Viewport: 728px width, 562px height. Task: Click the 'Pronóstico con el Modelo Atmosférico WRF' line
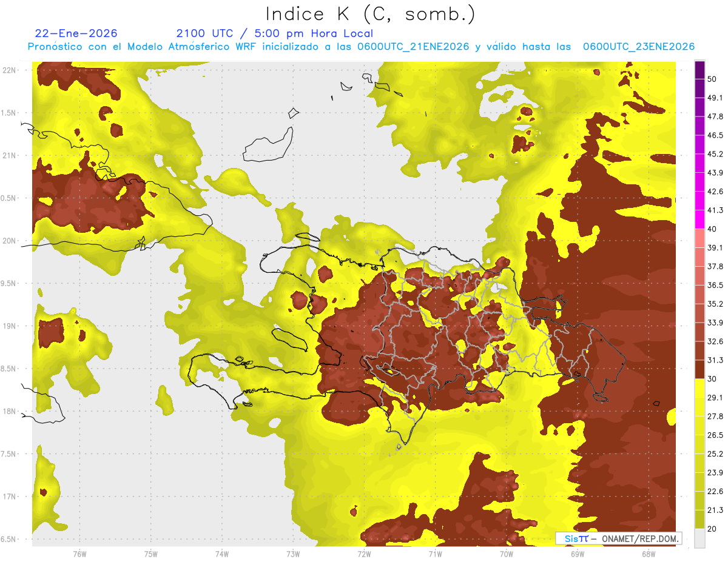[361, 47]
